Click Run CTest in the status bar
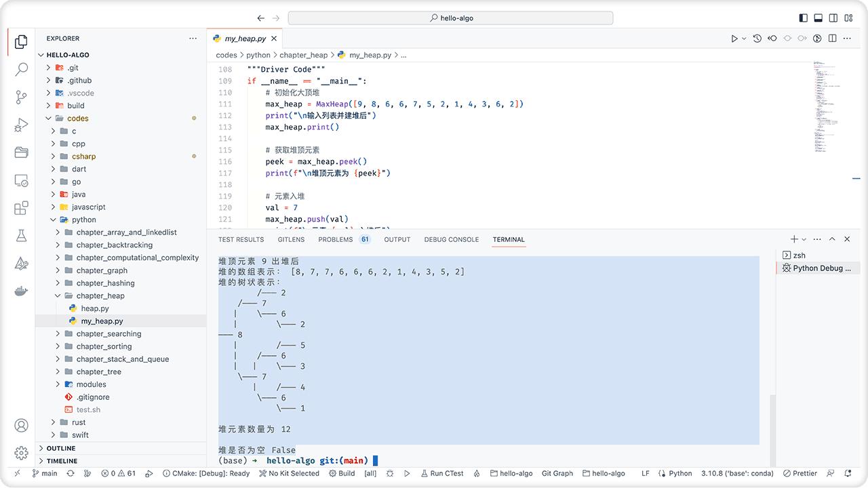This screenshot has height=488, width=868. coord(441,473)
